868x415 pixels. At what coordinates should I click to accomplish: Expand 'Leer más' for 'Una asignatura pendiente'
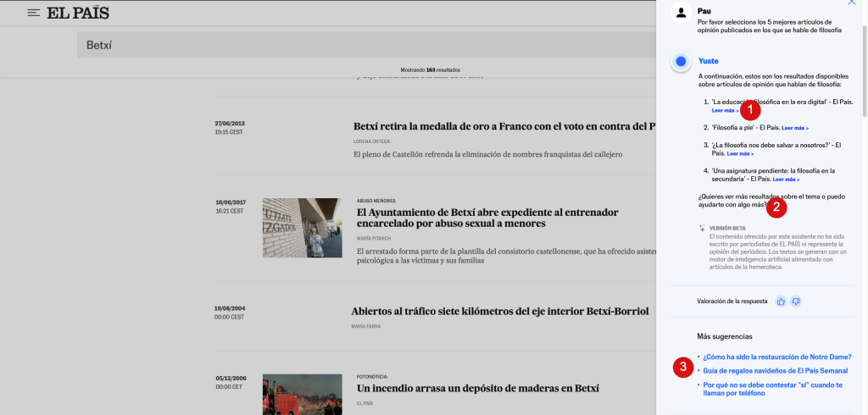click(x=786, y=180)
